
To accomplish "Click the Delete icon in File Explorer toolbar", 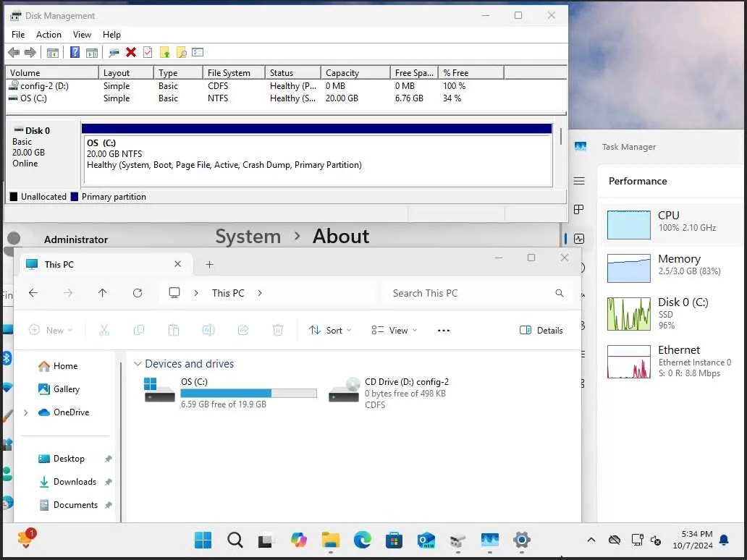I will (278, 330).
